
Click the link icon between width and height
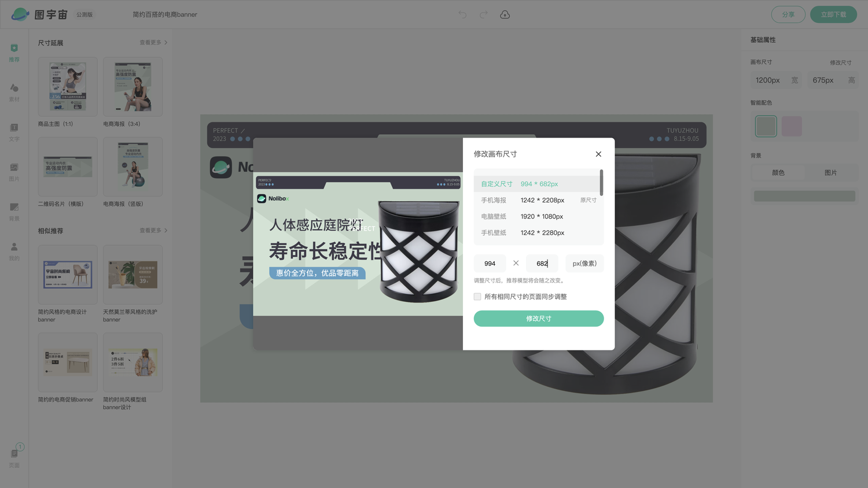tap(516, 263)
